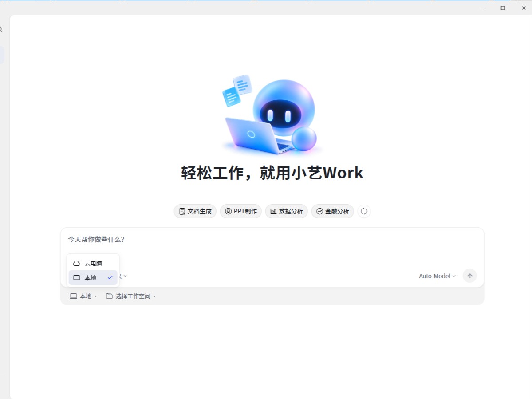
Task: Click the document icon on 文档生成 chip
Action: click(x=182, y=211)
